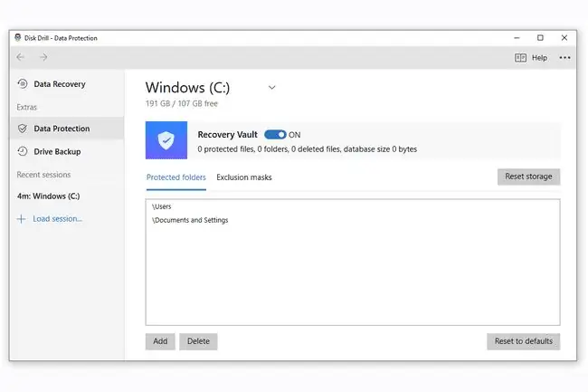Switch to the Protected folders tab
The width and height of the screenshot is (588, 392).
click(x=175, y=177)
